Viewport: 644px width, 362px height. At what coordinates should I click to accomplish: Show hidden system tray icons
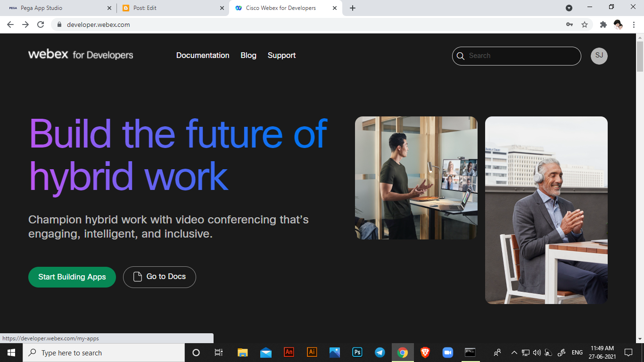514,353
